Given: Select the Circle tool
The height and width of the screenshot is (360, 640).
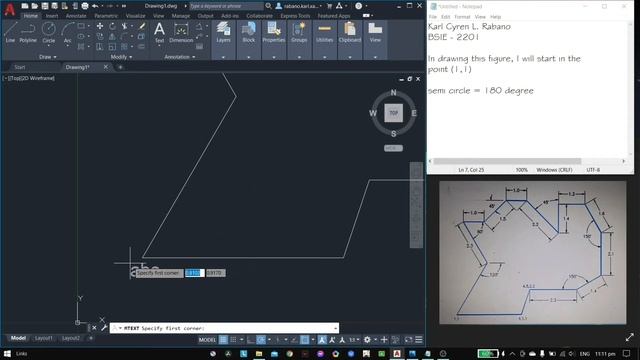Looking at the screenshot, I should [x=49, y=32].
